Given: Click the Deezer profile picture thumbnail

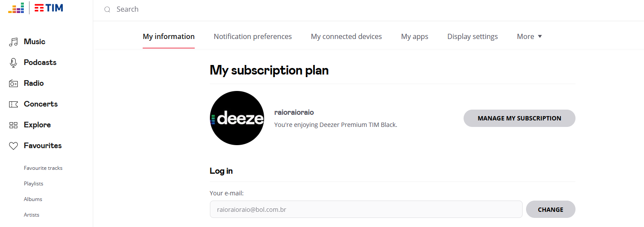Looking at the screenshot, I should click(237, 118).
